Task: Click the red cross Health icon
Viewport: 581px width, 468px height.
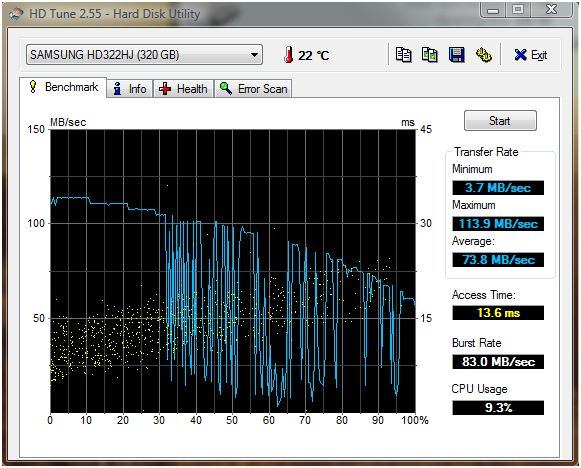Action: click(x=165, y=89)
